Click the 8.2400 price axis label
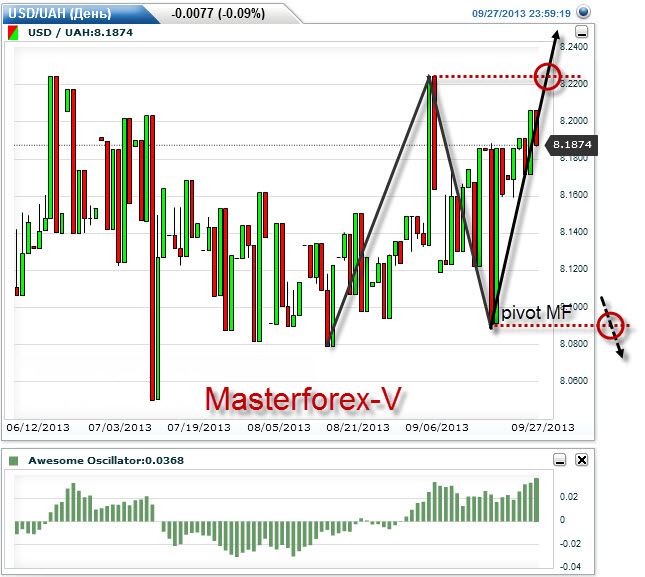Viewport: 645px width, 577px height. tap(574, 47)
